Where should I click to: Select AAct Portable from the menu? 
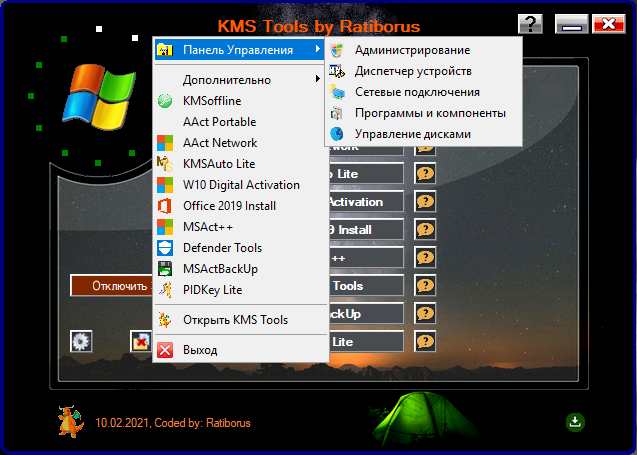pyautogui.click(x=219, y=122)
